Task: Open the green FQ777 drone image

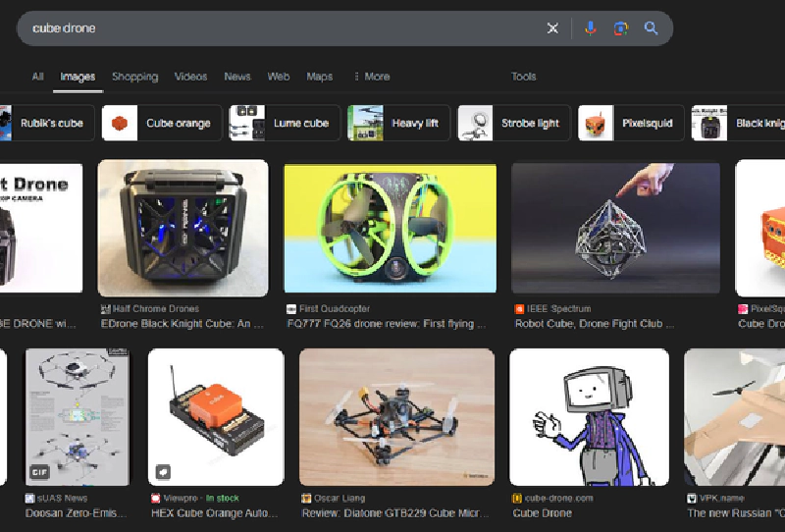Action: click(390, 229)
